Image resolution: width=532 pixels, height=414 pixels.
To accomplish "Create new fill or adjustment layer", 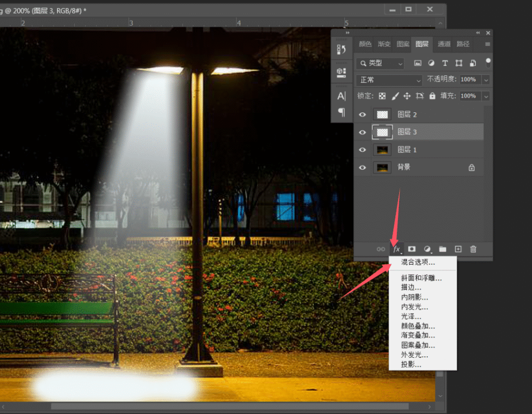I will point(428,249).
